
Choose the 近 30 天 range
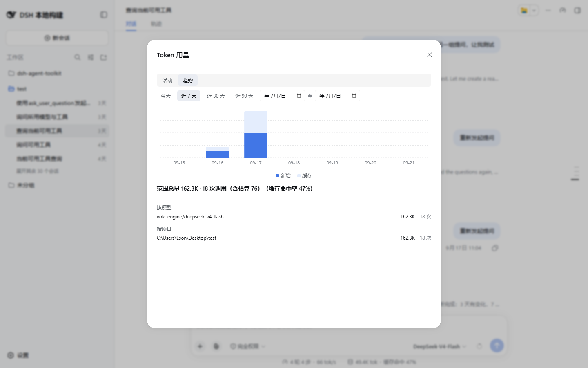click(216, 96)
